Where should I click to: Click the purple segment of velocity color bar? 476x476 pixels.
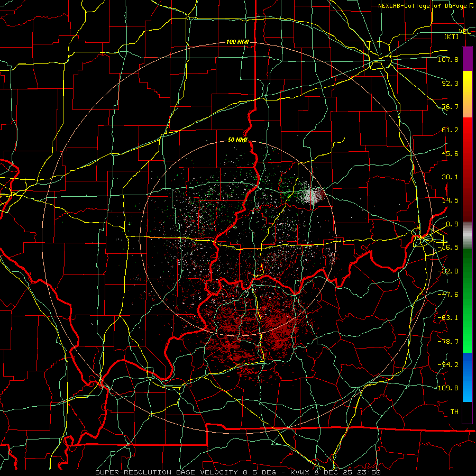click(467, 59)
